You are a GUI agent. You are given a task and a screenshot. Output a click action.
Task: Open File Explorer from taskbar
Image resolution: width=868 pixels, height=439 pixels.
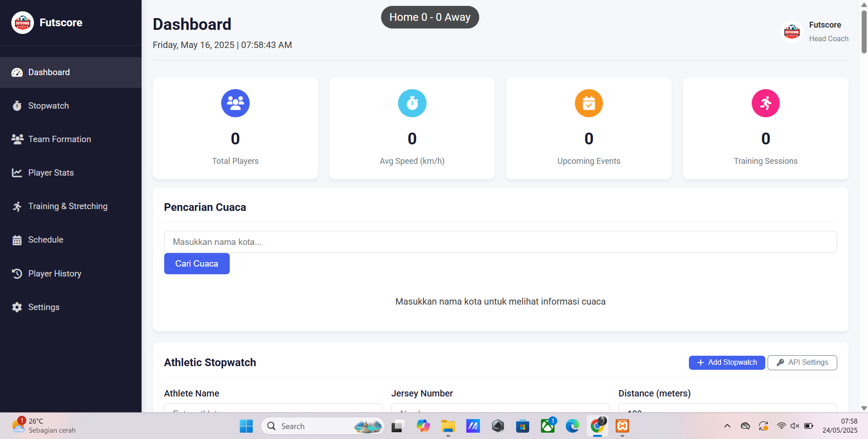(x=448, y=426)
